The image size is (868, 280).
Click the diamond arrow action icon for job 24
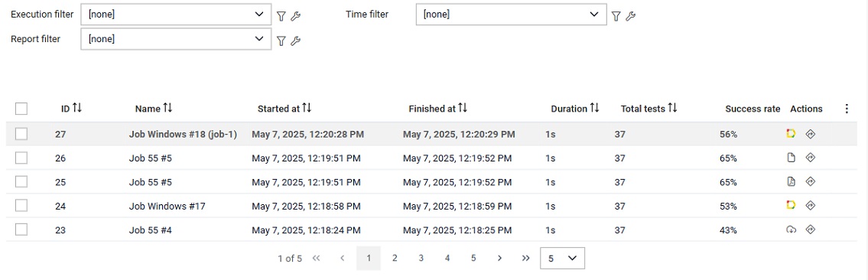pyautogui.click(x=811, y=205)
